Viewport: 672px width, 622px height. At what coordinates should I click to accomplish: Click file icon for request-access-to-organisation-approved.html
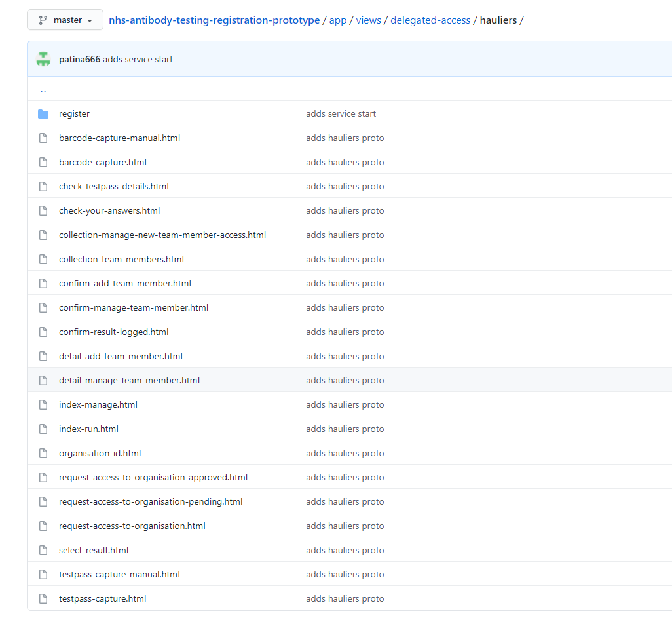[x=43, y=477]
